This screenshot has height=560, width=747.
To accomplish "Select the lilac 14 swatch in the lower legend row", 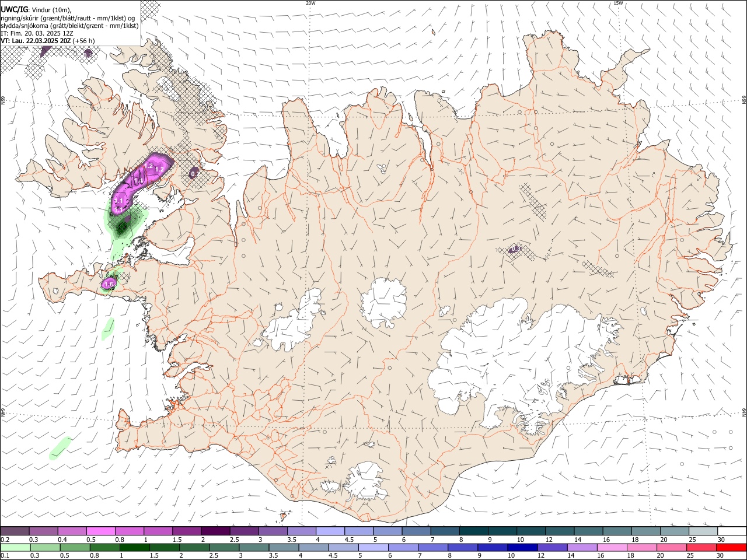I will click(582, 548).
